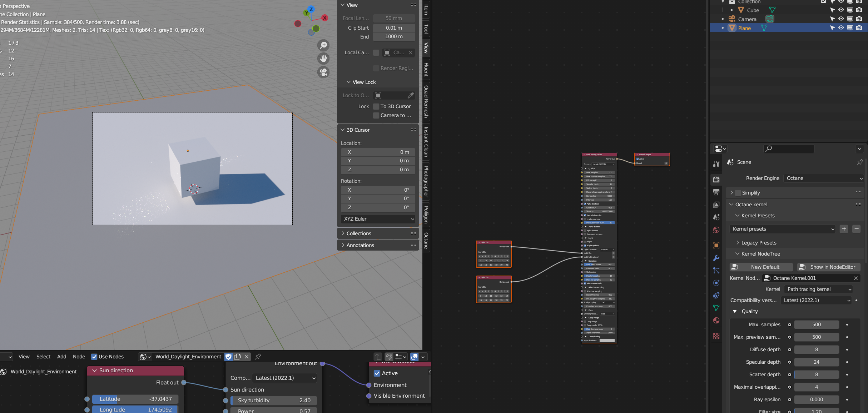Screen dimensions: 868x413
Task: Click the New Default button
Action: point(761,267)
